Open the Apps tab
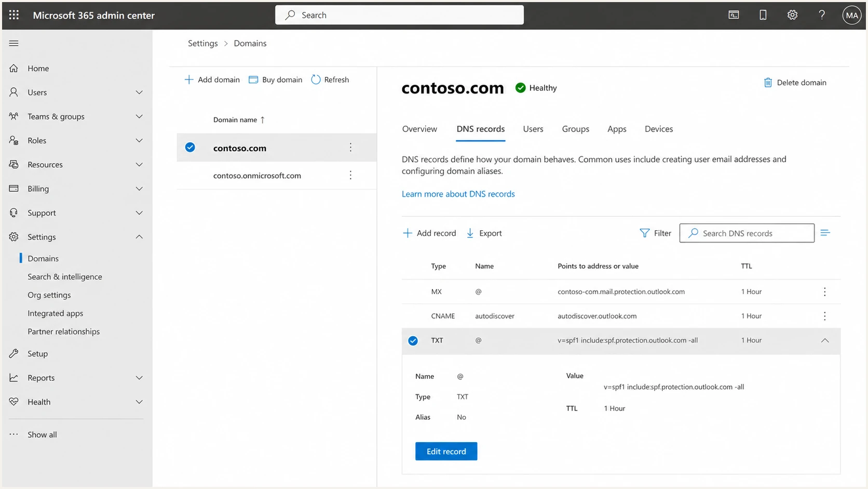868x489 pixels. click(x=617, y=129)
